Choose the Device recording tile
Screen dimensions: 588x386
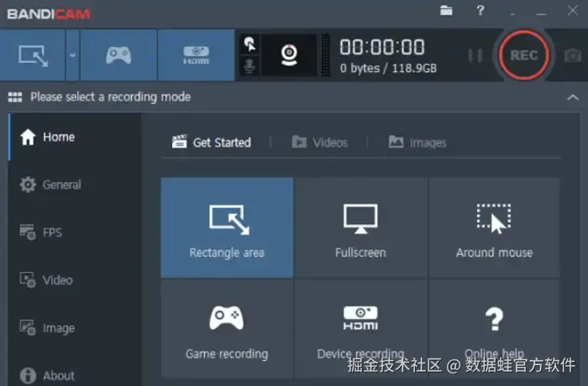point(360,329)
